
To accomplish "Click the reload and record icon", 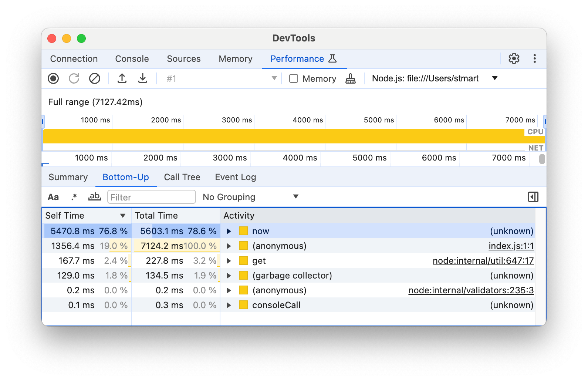I will (x=74, y=78).
